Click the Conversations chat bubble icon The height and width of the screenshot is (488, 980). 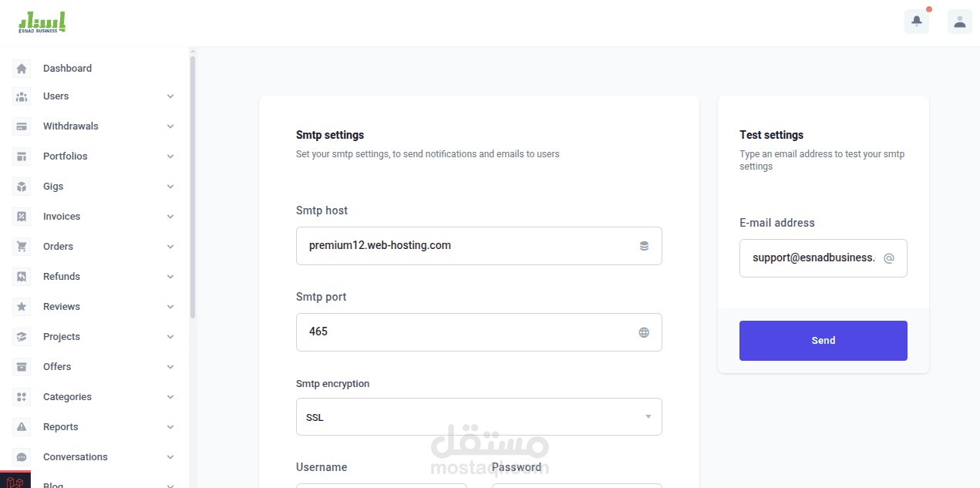click(x=22, y=457)
